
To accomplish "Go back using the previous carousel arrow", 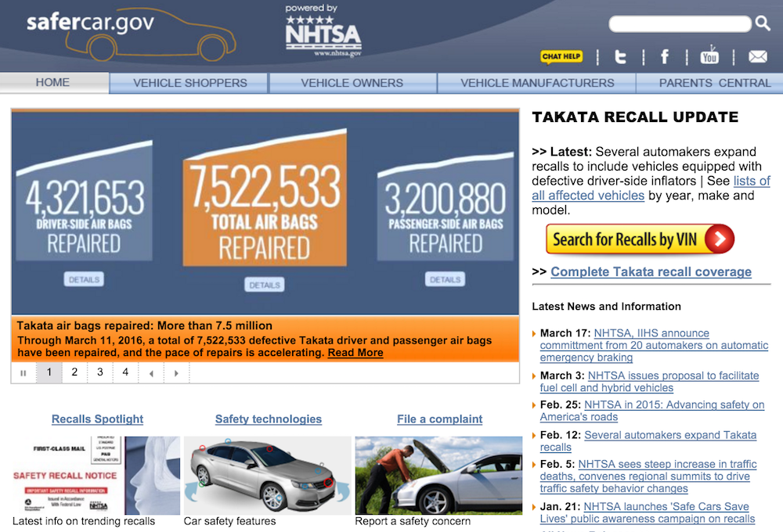I will [x=152, y=372].
